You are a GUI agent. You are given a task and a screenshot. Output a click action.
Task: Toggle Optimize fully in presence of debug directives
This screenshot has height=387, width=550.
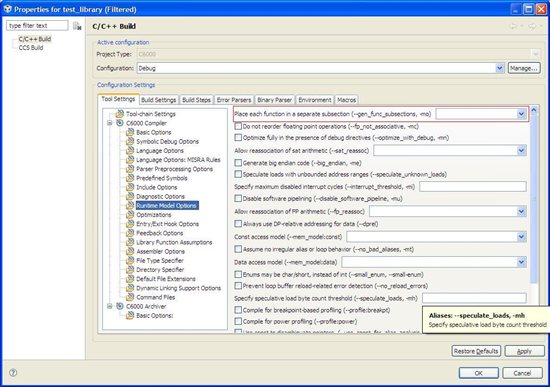point(238,138)
